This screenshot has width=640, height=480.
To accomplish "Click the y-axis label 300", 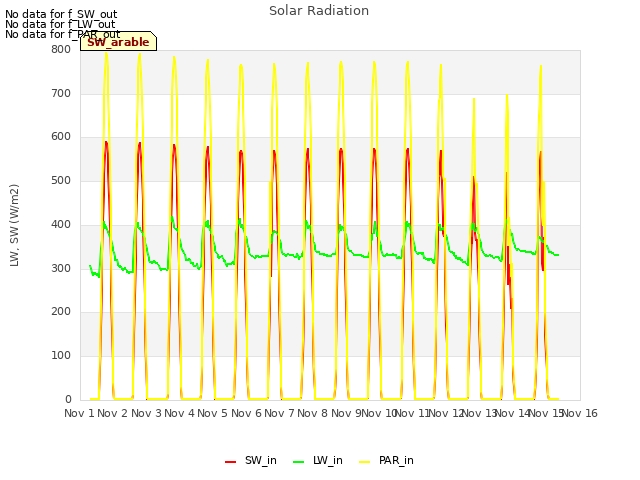I will 61,268.
